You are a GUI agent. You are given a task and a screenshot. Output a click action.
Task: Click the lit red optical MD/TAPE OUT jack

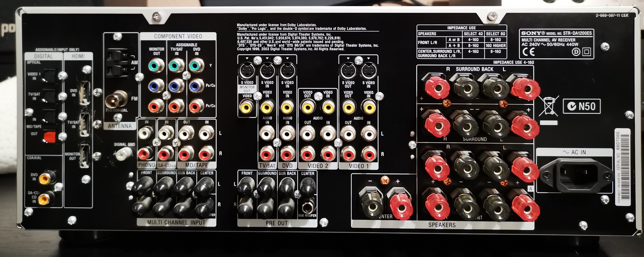(x=49, y=137)
